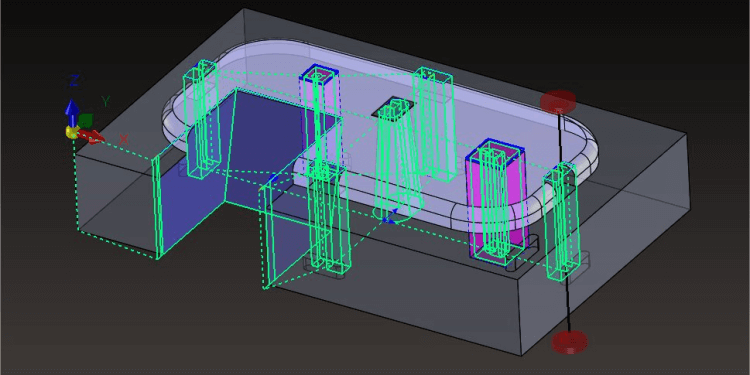
Task: Select the black vertical line between red disks
Action: pos(564,220)
